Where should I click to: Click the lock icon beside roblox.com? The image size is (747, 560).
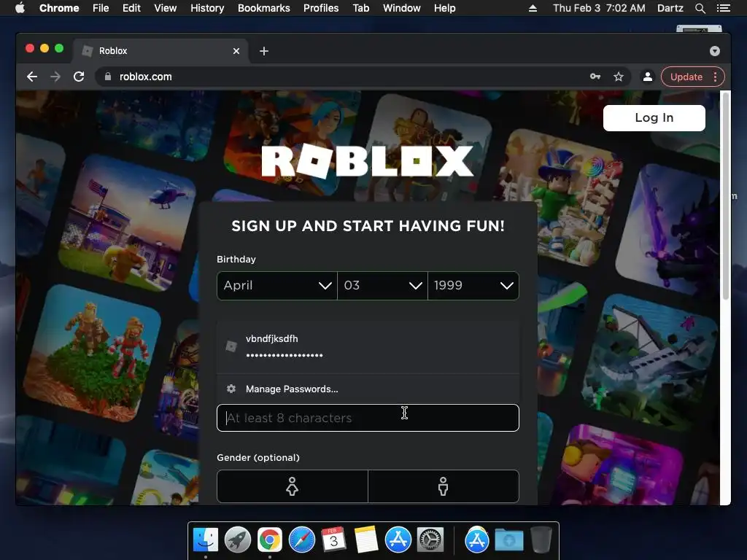click(108, 77)
